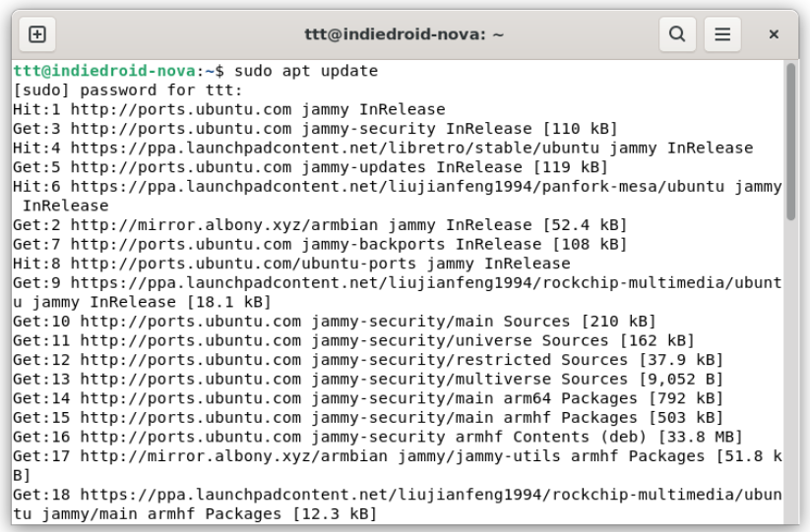Click the '[12.3 kB]' size value
The width and height of the screenshot is (810, 532).
point(335,514)
